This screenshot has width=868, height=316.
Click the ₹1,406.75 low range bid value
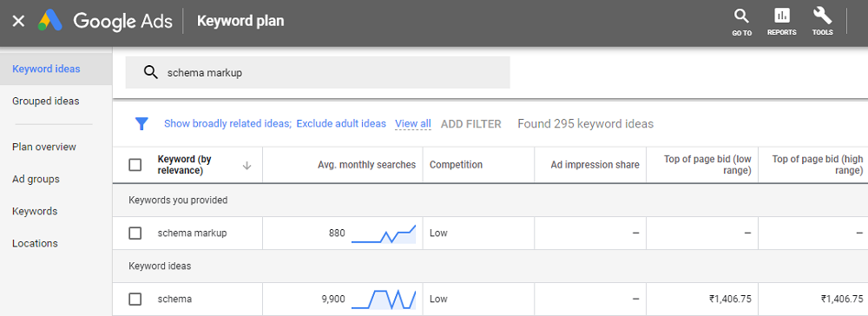[730, 299]
